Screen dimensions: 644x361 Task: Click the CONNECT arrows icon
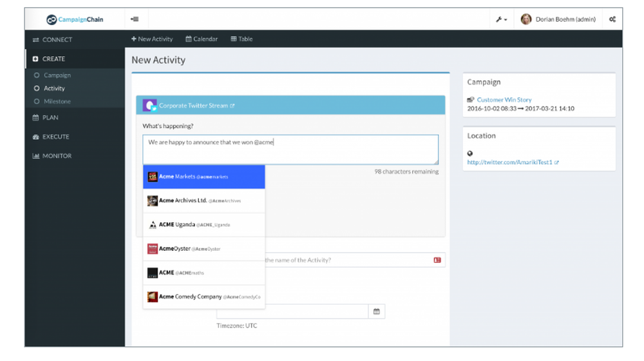(35, 40)
